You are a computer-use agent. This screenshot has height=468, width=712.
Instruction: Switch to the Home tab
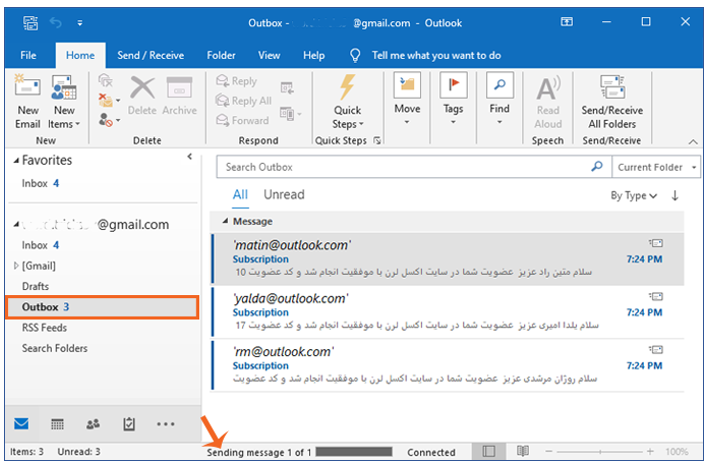[80, 55]
